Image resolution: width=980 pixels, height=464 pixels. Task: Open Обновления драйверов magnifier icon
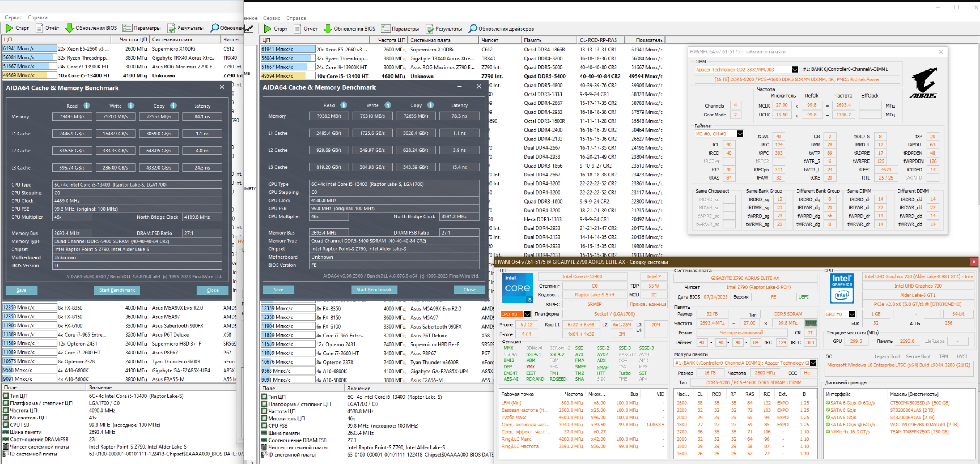[x=473, y=29]
